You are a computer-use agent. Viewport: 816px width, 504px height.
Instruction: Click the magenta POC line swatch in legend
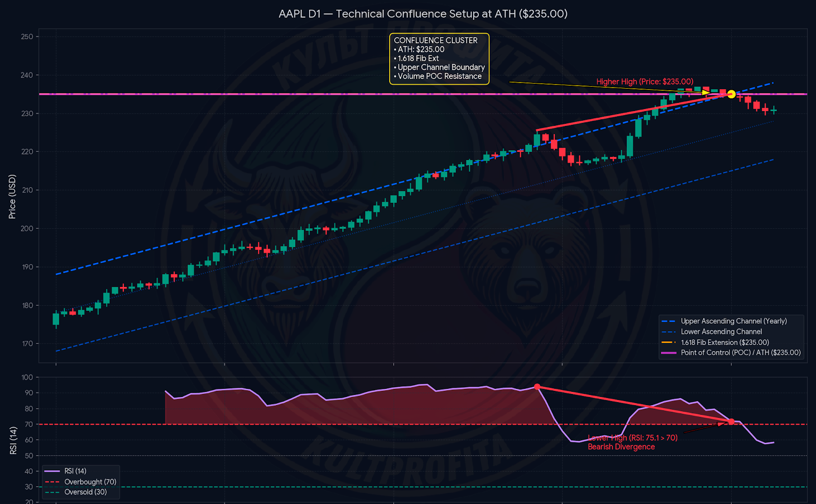pyautogui.click(x=669, y=353)
